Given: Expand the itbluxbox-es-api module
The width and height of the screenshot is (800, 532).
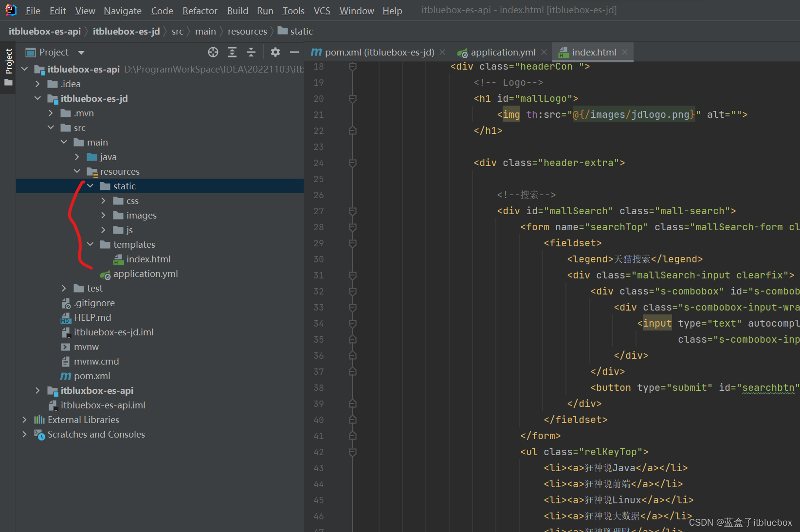Looking at the screenshot, I should (37, 390).
